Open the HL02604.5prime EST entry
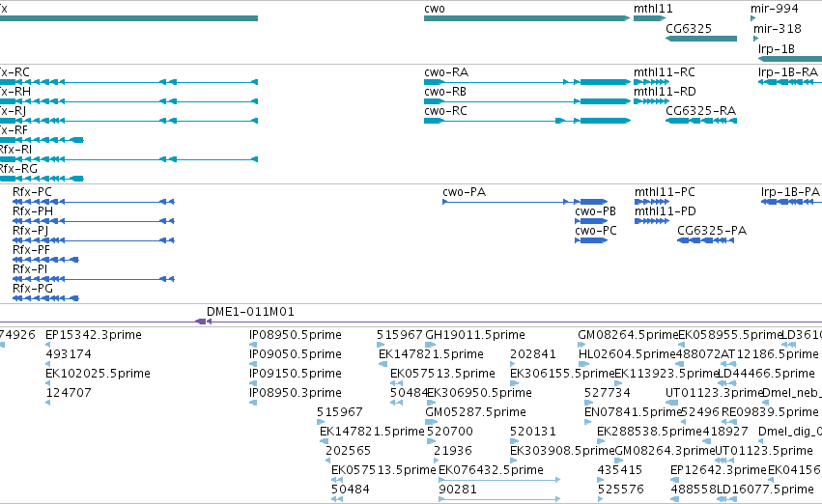 tap(627, 354)
